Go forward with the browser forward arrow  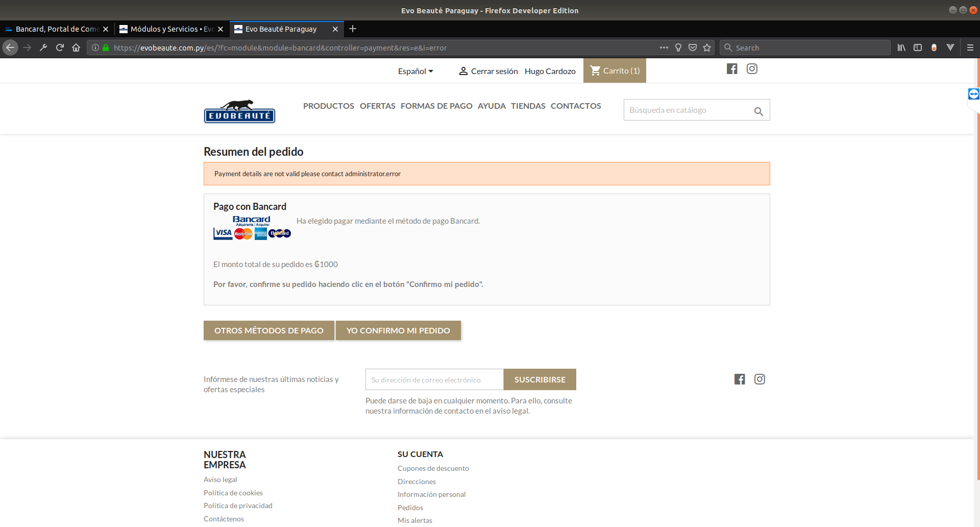[x=27, y=47]
